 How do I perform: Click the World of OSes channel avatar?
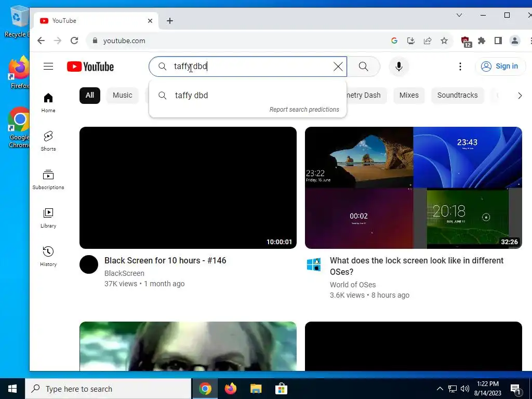pyautogui.click(x=314, y=264)
